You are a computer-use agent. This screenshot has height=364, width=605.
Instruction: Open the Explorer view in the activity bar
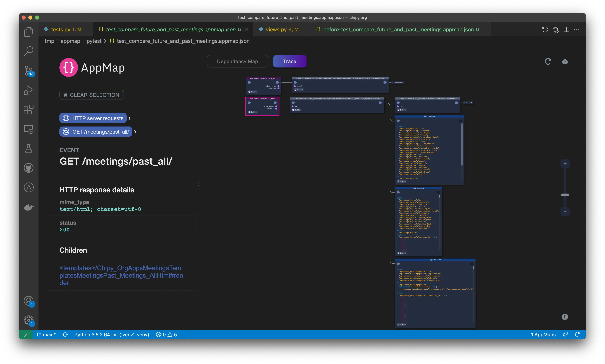29,32
